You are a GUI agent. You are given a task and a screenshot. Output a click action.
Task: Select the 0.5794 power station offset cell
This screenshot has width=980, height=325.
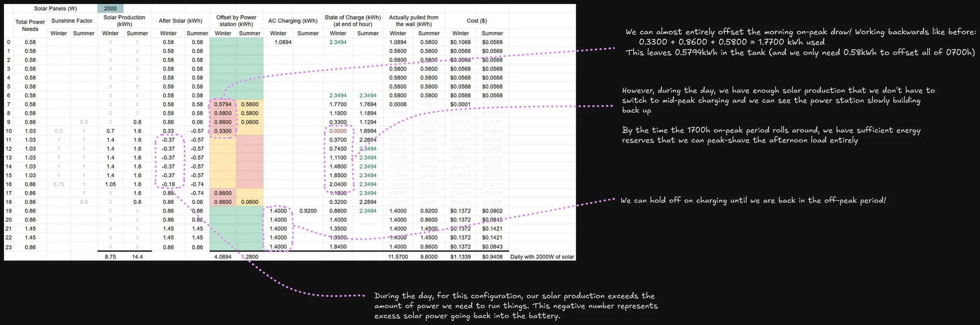[223, 104]
